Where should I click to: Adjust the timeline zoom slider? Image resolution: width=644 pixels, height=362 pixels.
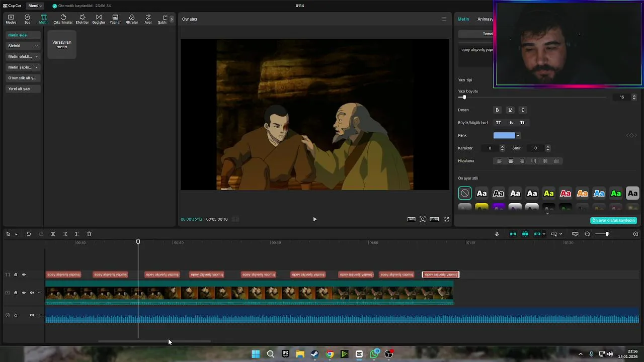click(x=607, y=234)
